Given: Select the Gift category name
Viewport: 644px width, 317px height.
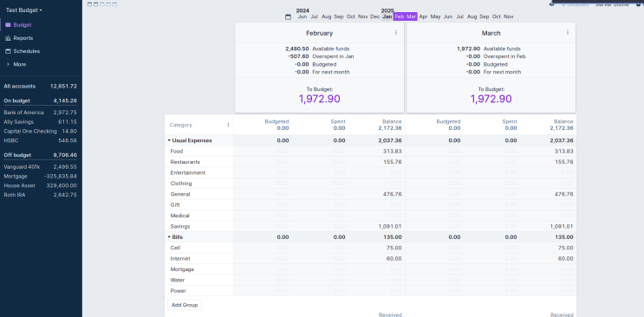Looking at the screenshot, I should [175, 205].
